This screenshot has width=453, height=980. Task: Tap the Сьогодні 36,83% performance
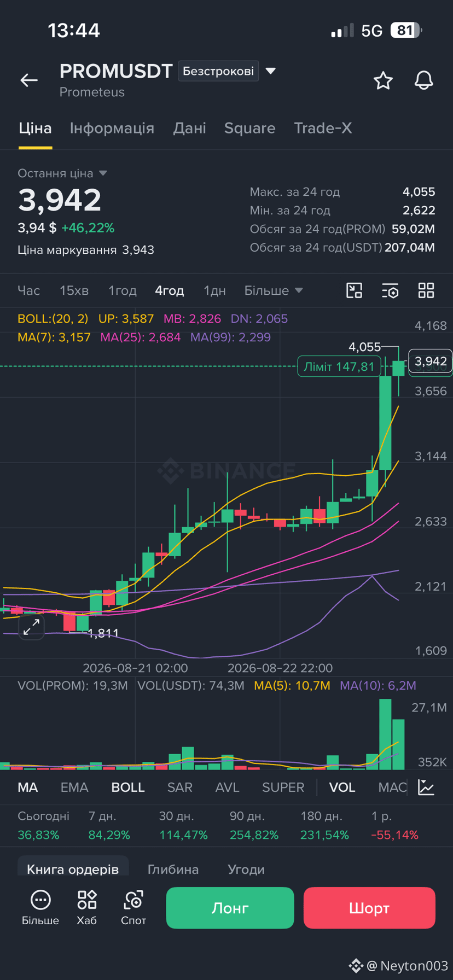click(43, 826)
